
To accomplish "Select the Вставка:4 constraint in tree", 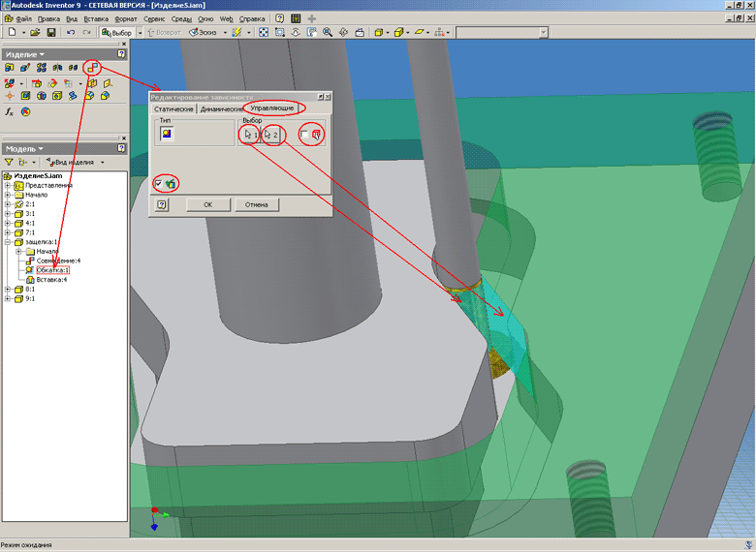I will (51, 279).
